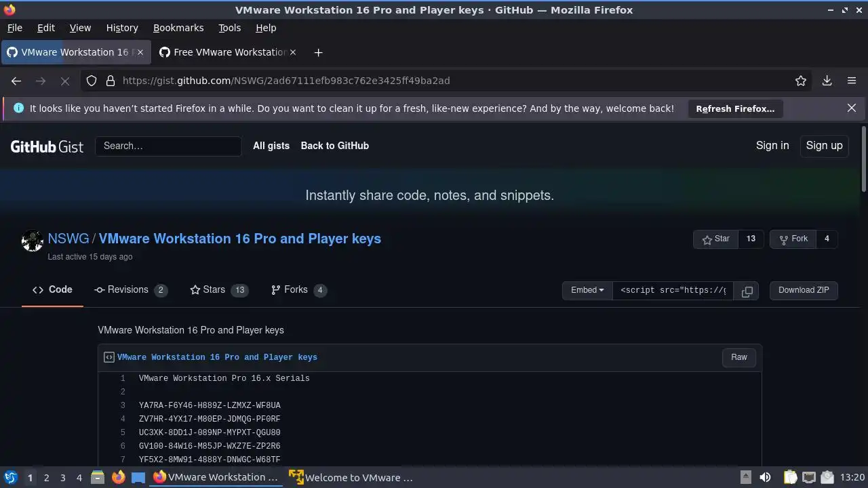
Task: Open the Forks tab
Action: [298, 290]
